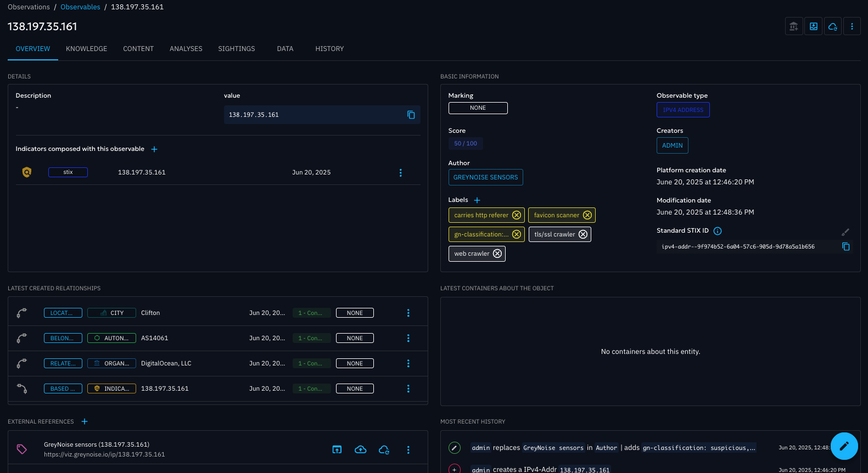Open GreyNoise reference three-dot options menu
The height and width of the screenshot is (473, 868).
(x=408, y=449)
